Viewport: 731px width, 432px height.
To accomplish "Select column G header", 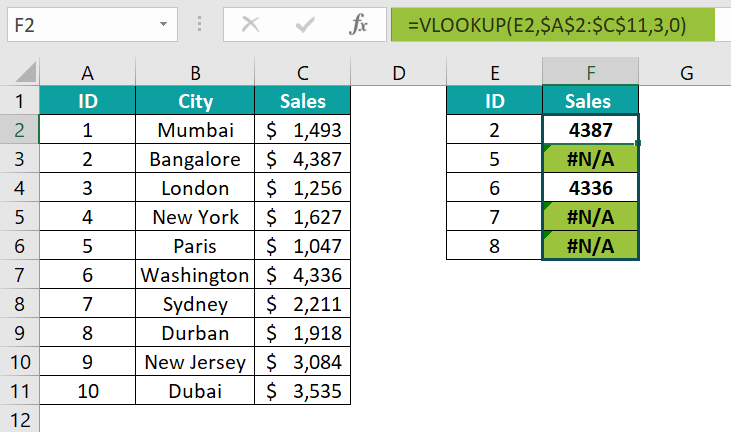I will click(685, 72).
